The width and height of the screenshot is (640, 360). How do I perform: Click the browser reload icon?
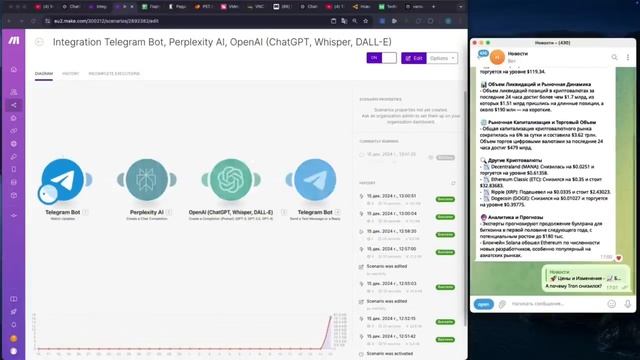pyautogui.click(x=33, y=21)
